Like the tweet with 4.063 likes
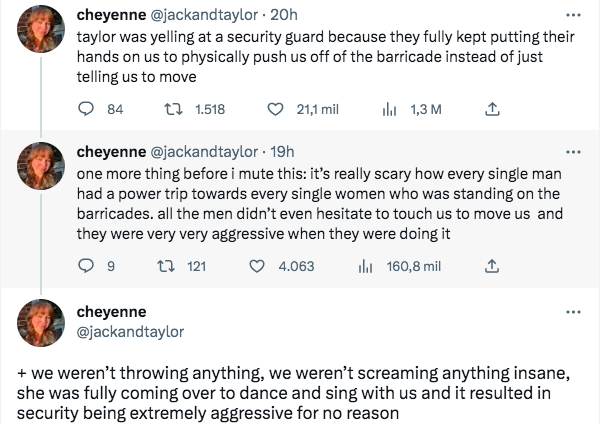The image size is (601, 425). (256, 266)
